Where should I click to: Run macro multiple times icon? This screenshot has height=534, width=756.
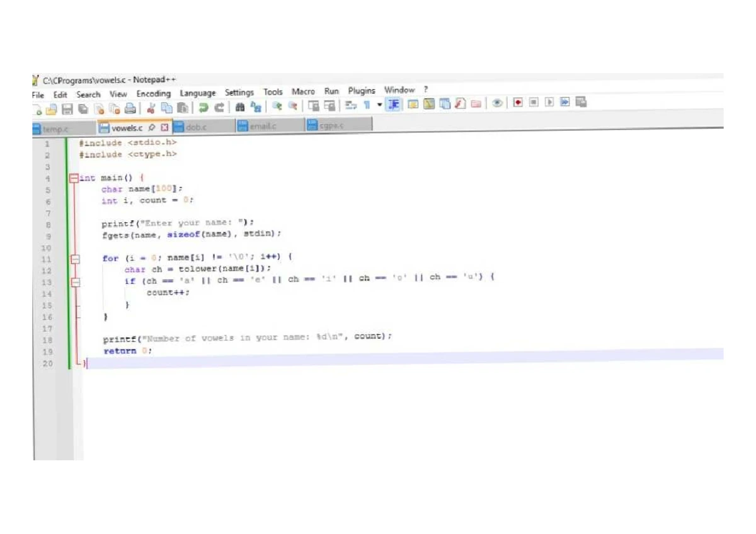coord(565,102)
